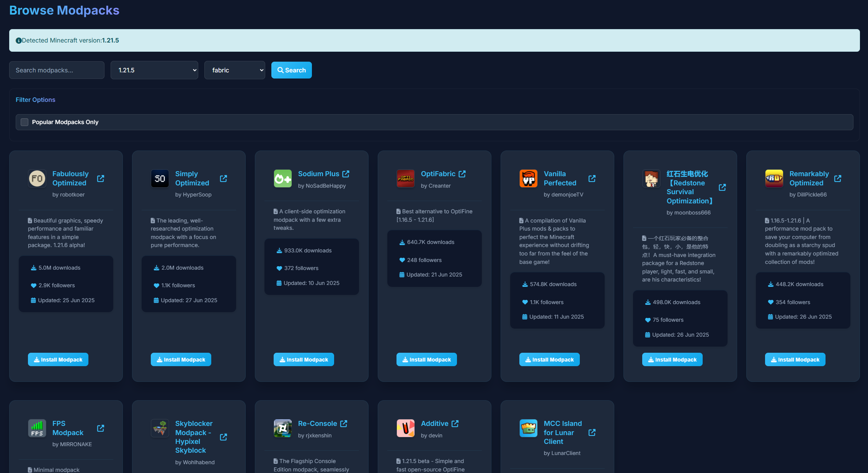Install the Remarkably Optimized modpack
868x473 pixels.
795,360
